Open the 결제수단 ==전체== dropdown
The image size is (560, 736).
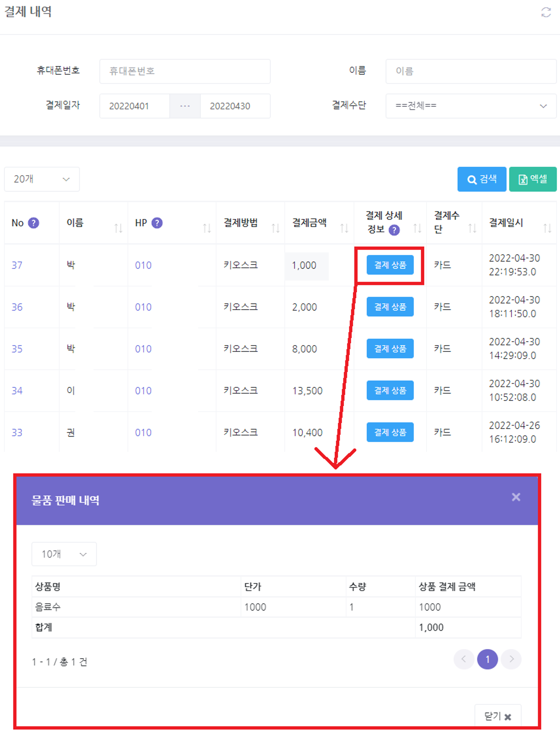(x=471, y=106)
